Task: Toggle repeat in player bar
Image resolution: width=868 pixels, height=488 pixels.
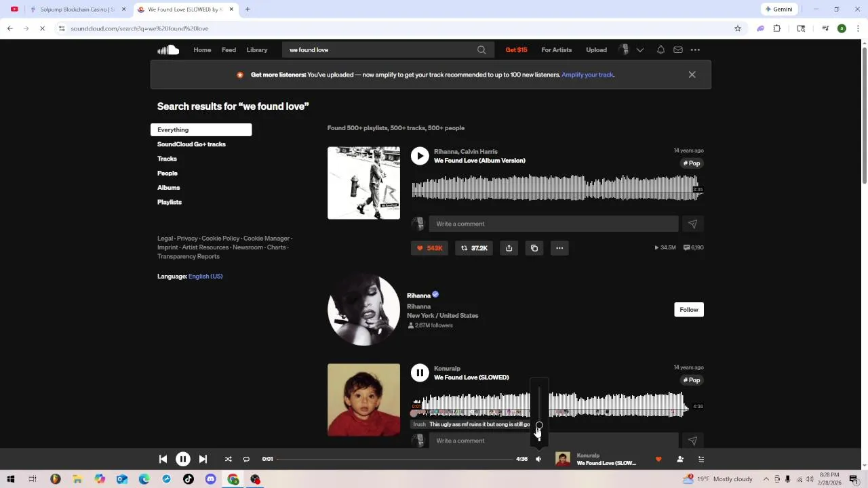Action: coord(246,459)
